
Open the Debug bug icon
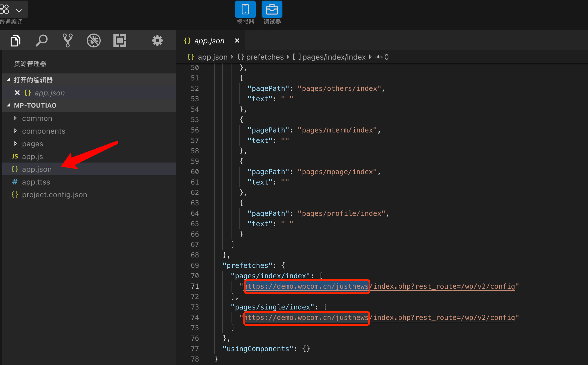94,40
